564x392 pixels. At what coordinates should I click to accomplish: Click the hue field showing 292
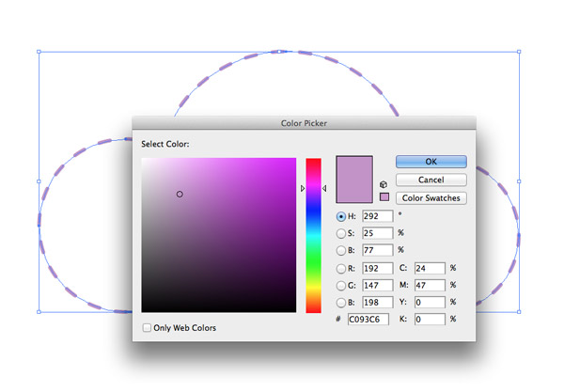pyautogui.click(x=377, y=216)
